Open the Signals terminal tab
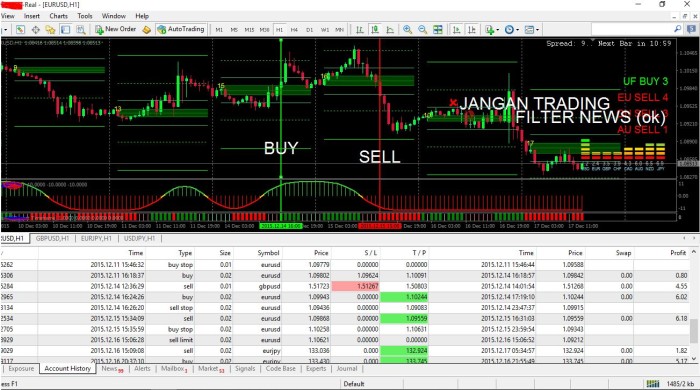The image size is (700, 390). [245, 369]
